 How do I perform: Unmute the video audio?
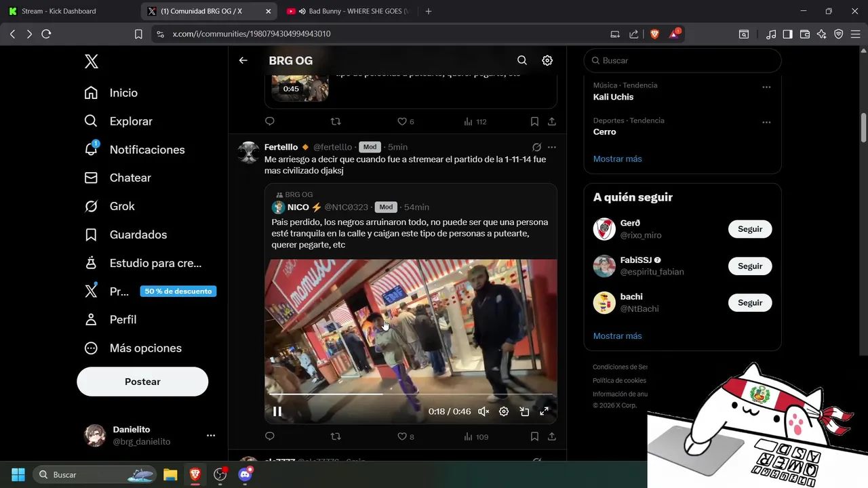point(484,411)
